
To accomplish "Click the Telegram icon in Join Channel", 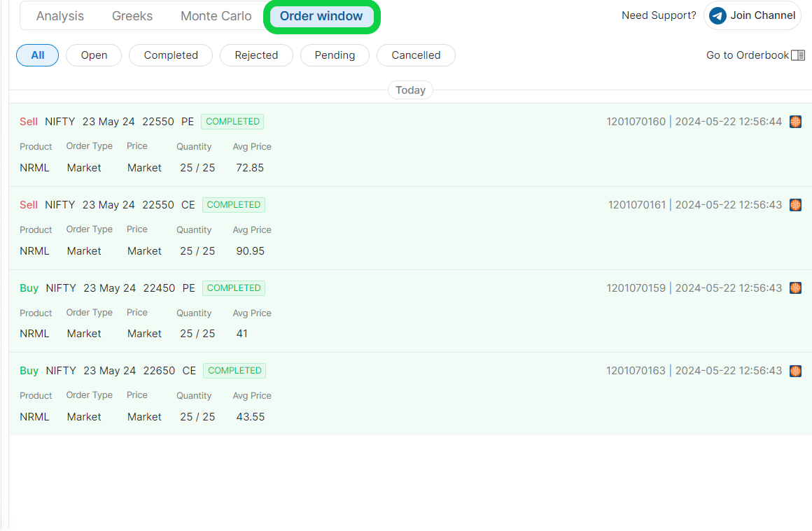I will [x=717, y=15].
